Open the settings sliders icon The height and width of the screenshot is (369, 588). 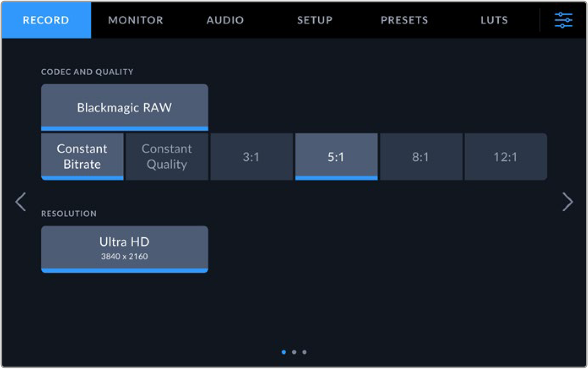[x=563, y=20]
